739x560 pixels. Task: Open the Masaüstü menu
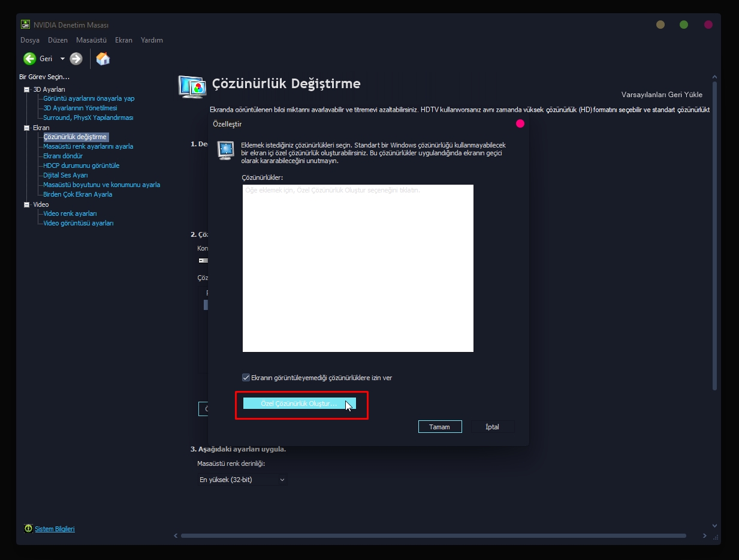91,40
